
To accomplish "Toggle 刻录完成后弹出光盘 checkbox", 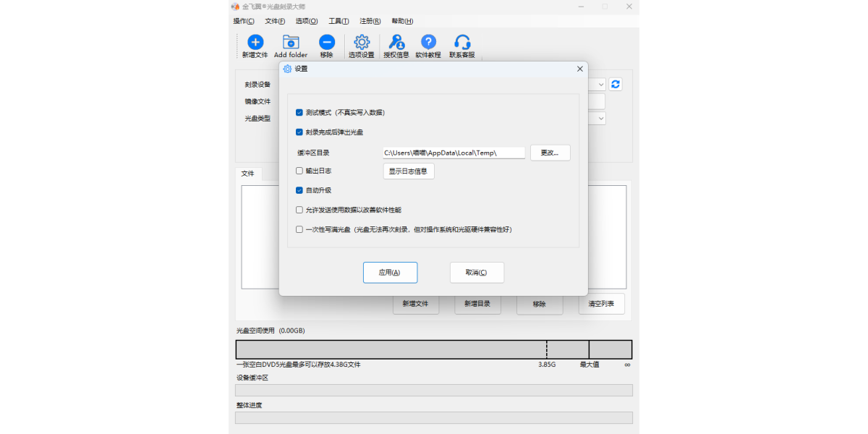I will [x=299, y=132].
